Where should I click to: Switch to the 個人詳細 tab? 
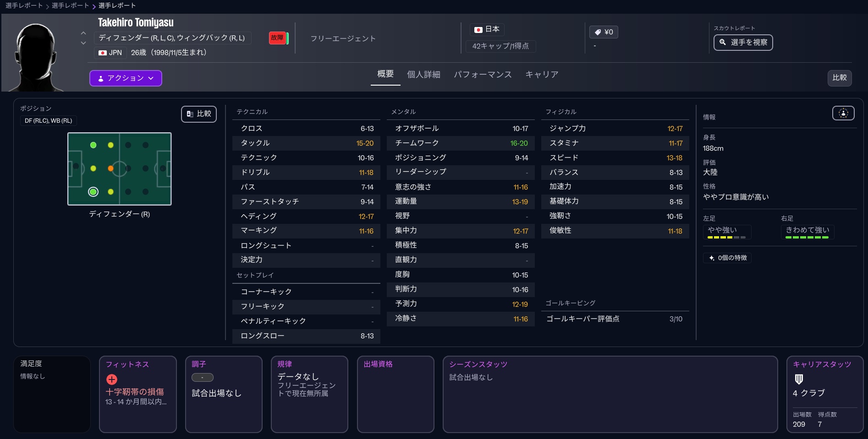423,75
